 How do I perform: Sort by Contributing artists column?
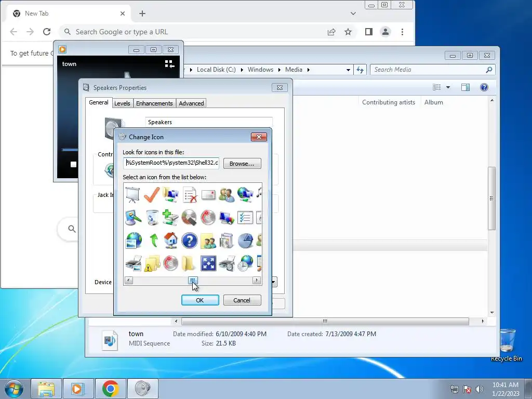tap(389, 102)
